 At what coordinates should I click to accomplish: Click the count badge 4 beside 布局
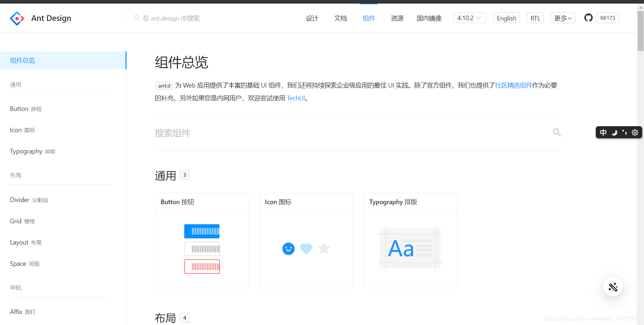pyautogui.click(x=185, y=318)
